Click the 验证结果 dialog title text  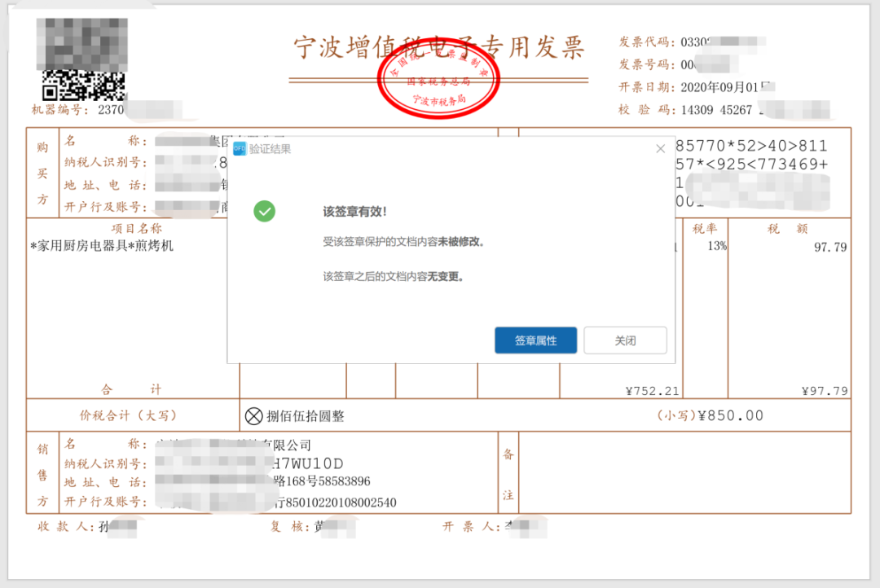tap(270, 149)
